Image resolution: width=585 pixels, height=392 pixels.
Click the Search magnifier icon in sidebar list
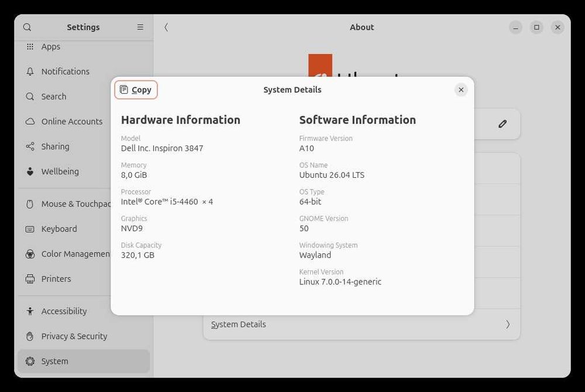[30, 97]
